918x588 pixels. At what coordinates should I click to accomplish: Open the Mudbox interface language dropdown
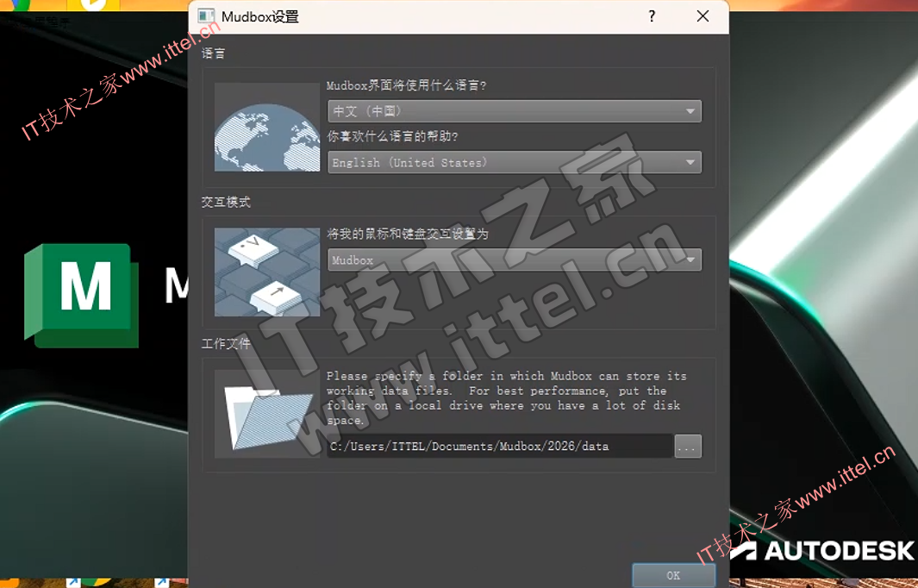514,111
